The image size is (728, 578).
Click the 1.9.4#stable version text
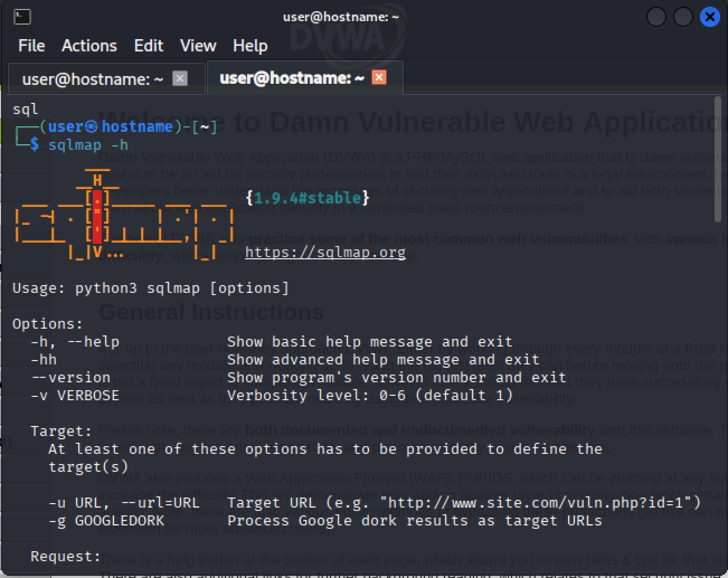click(x=308, y=197)
